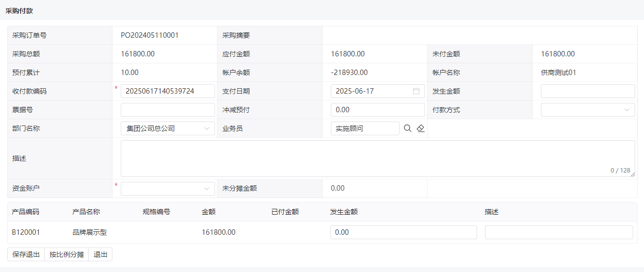
Task: Open the calendar icon in 支付日期 field
Action: click(x=416, y=91)
